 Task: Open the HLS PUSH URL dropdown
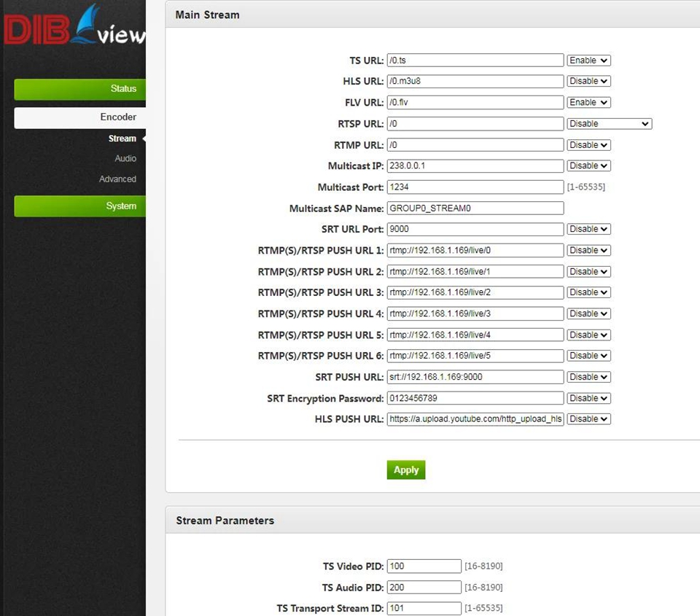588,420
